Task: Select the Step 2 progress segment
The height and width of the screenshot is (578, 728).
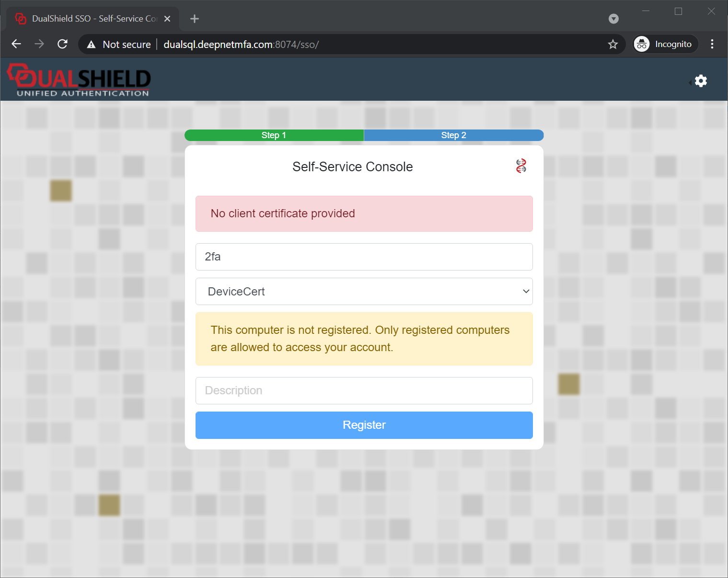Action: 454,135
